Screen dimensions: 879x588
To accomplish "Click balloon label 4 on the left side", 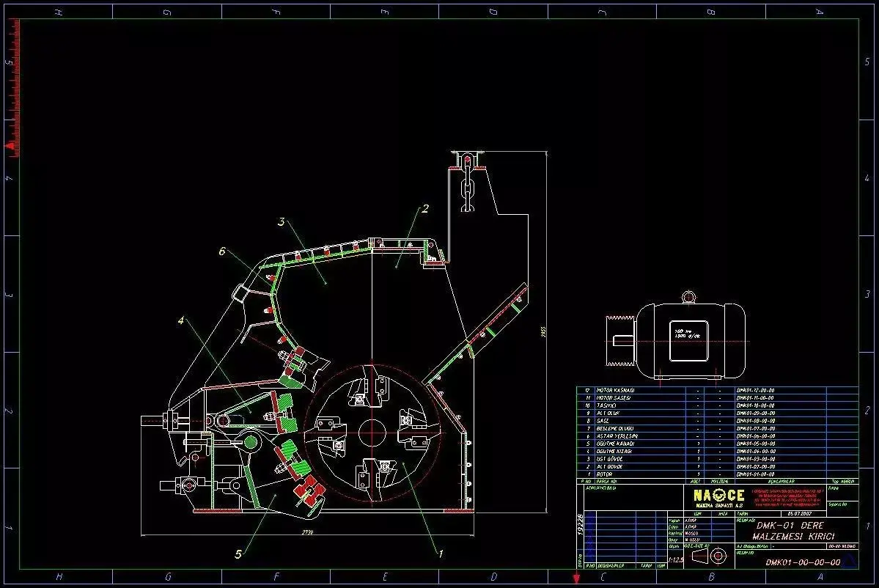I will 181,320.
